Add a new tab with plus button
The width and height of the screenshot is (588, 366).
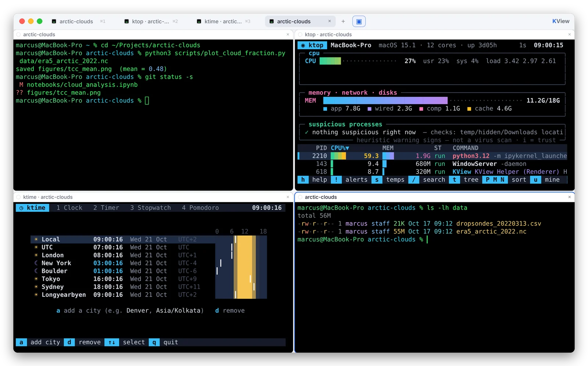coord(343,21)
